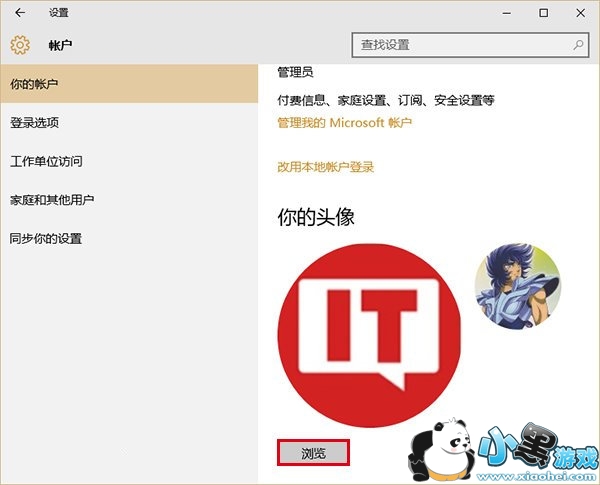Select 你的帐户 in the sidebar
Viewport: 600px width, 485px height.
pos(129,84)
